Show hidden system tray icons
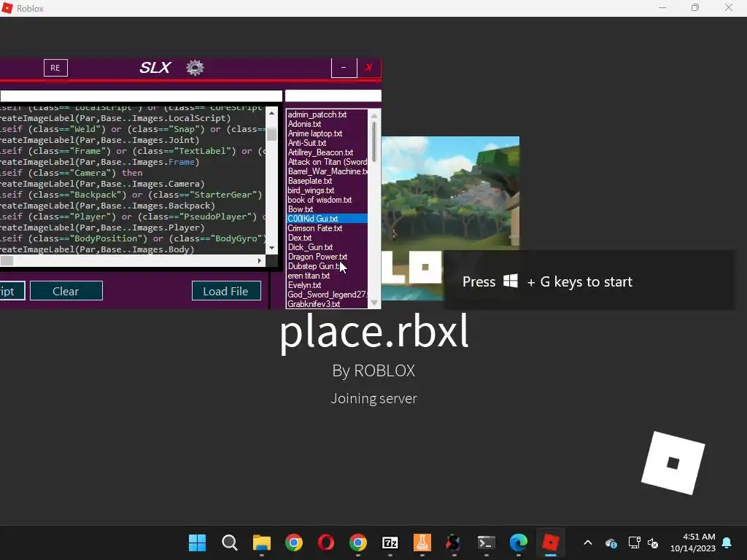 click(588, 542)
